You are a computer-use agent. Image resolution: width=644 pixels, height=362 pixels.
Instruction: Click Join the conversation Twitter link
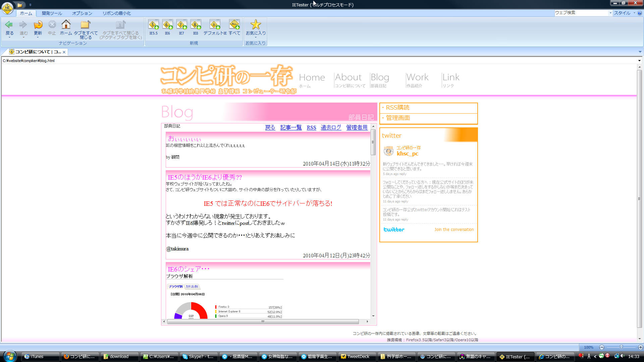coord(454,230)
